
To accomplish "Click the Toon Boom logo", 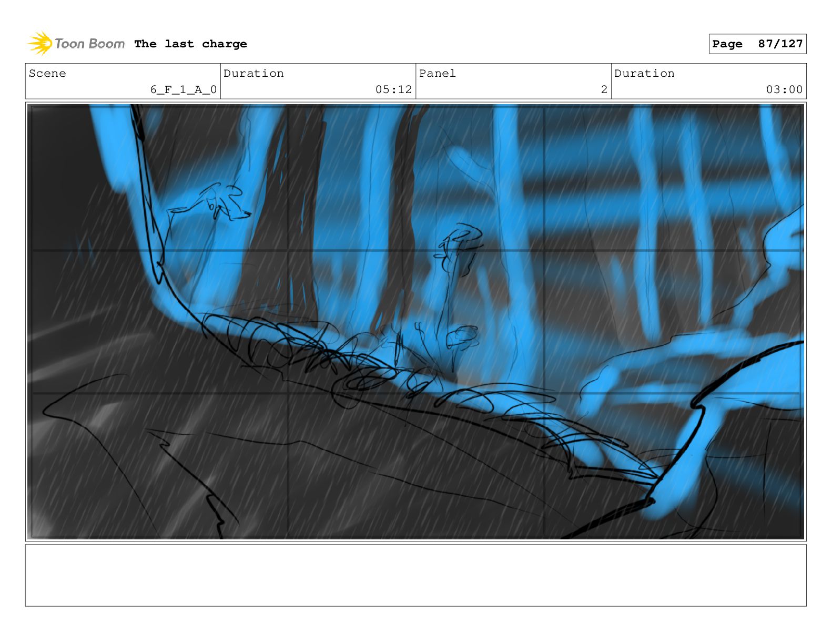I will 76,44.
